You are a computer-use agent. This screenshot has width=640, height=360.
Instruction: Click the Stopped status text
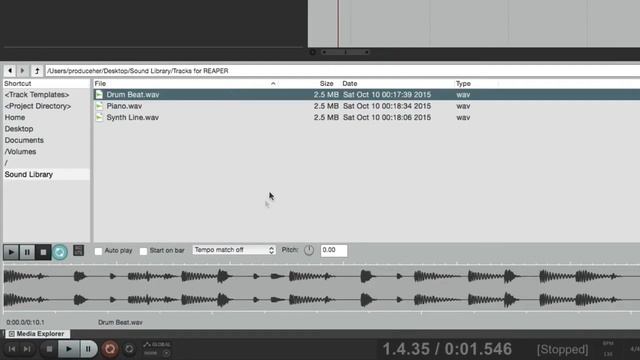tap(562, 349)
